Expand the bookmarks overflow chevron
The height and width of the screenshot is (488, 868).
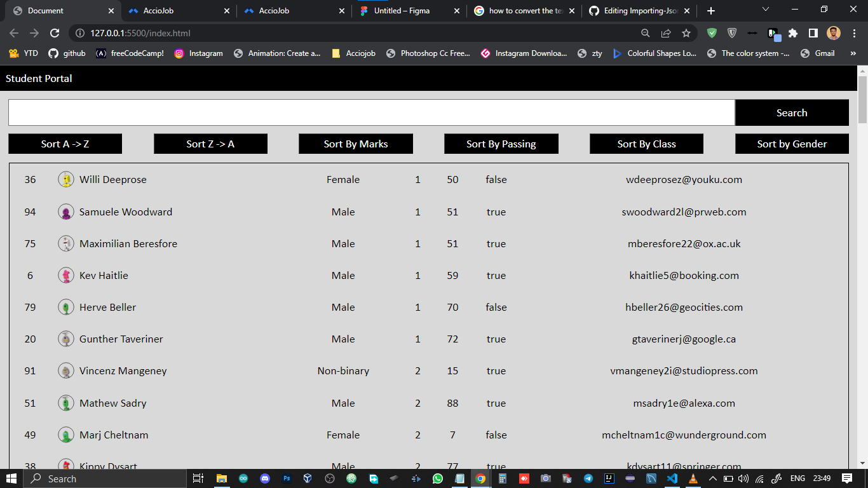click(x=853, y=53)
